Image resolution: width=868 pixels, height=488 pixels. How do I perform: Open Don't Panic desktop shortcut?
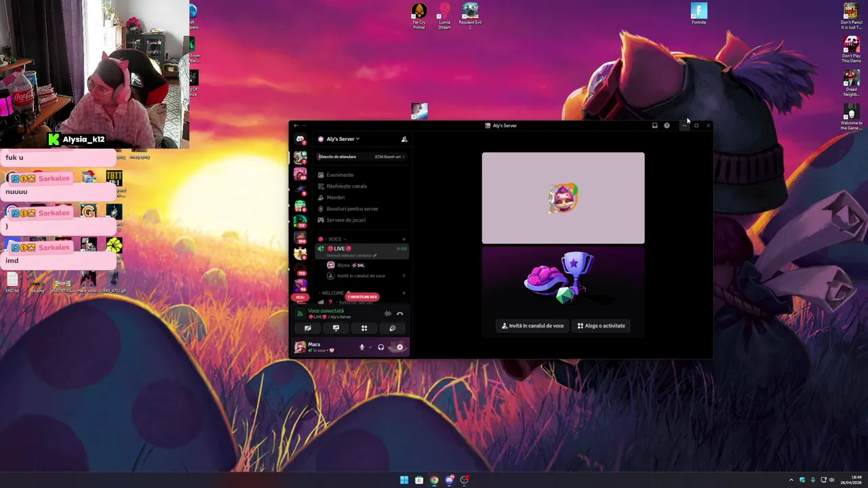pyautogui.click(x=851, y=16)
